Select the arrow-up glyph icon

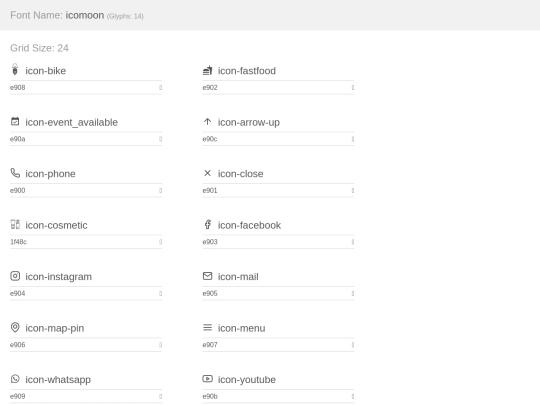pos(207,122)
